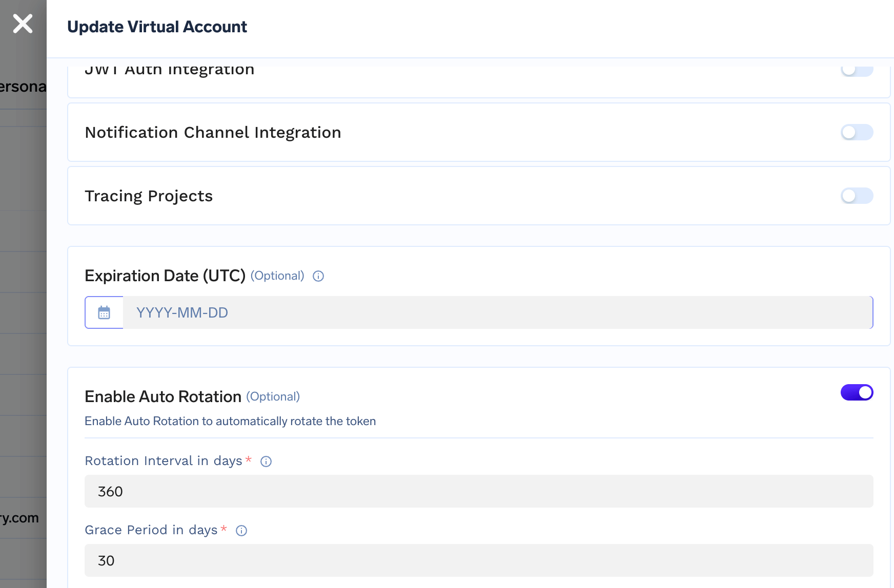Click the Expiration Date (UTC) label
Image resolution: width=894 pixels, height=588 pixels.
(x=165, y=276)
